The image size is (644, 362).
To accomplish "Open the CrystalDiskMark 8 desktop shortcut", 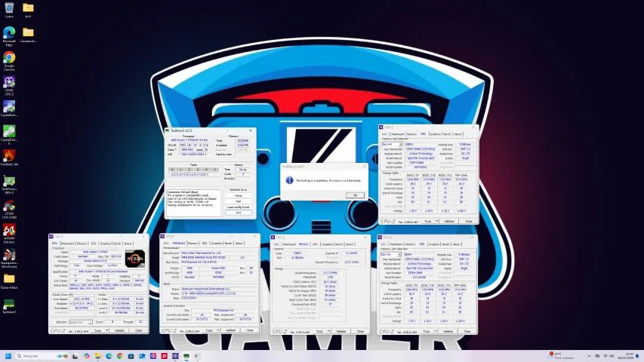I will point(9,135).
